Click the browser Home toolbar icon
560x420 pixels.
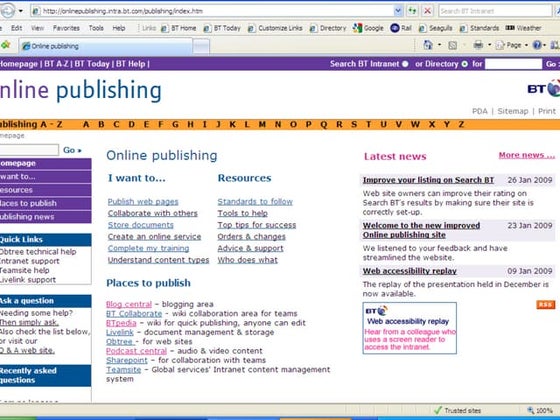click(428, 45)
